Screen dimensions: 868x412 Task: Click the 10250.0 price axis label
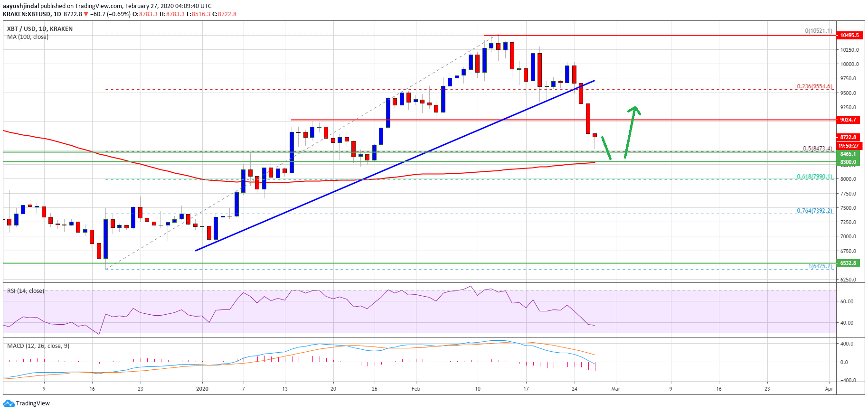coord(849,50)
